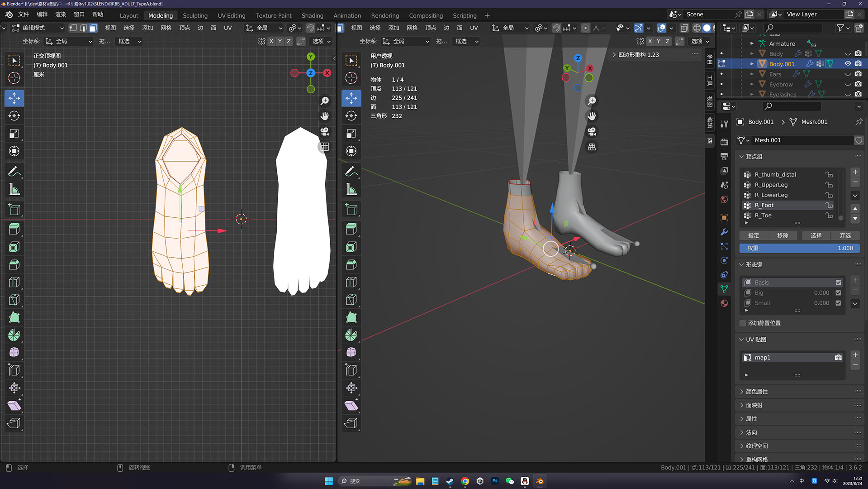Activate the Move tool in left viewport

coord(14,98)
